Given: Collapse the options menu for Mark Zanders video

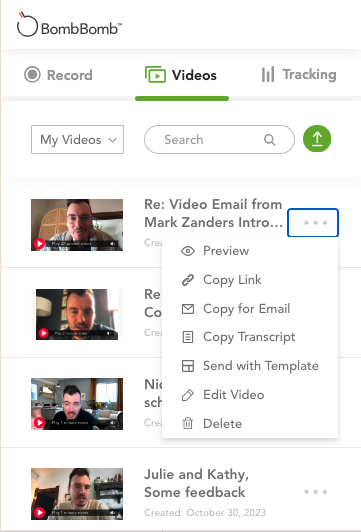Looking at the screenshot, I should 313,223.
